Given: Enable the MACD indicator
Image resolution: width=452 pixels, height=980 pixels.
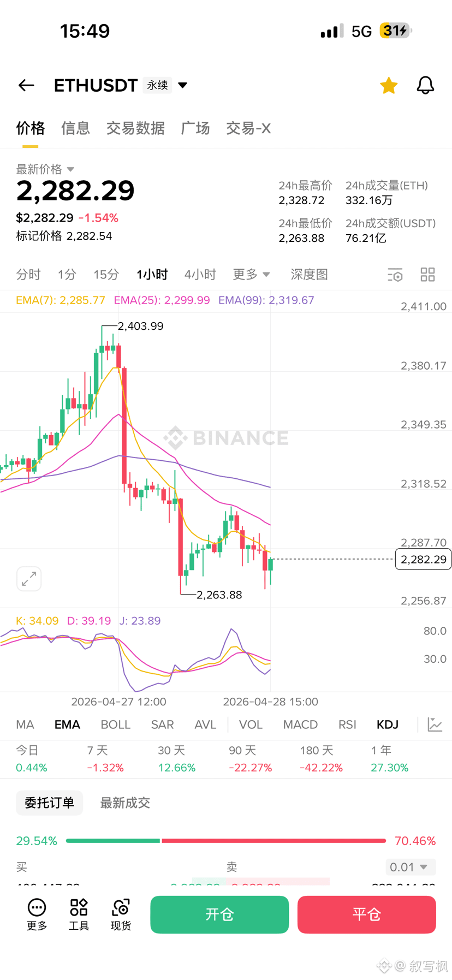Looking at the screenshot, I should (300, 724).
